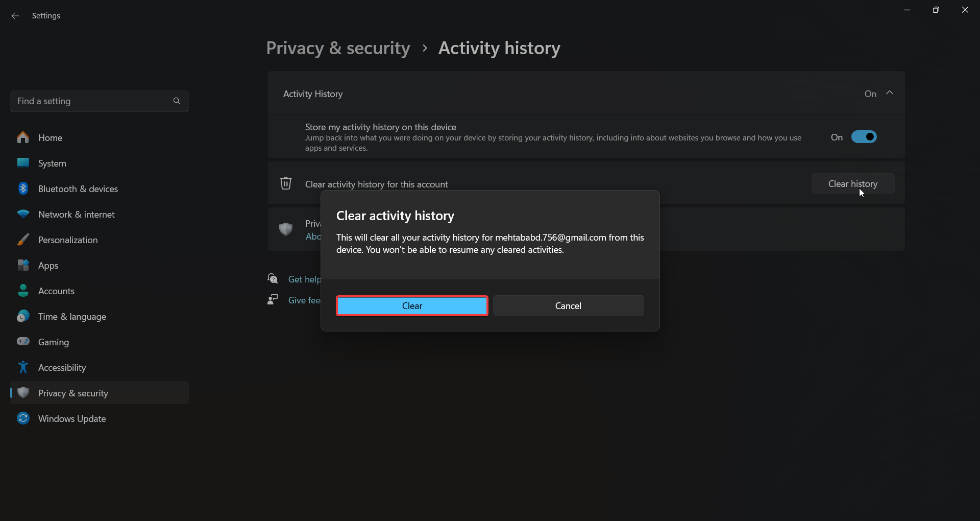The height and width of the screenshot is (521, 980).
Task: Click the Windows Update sync icon
Action: click(23, 418)
